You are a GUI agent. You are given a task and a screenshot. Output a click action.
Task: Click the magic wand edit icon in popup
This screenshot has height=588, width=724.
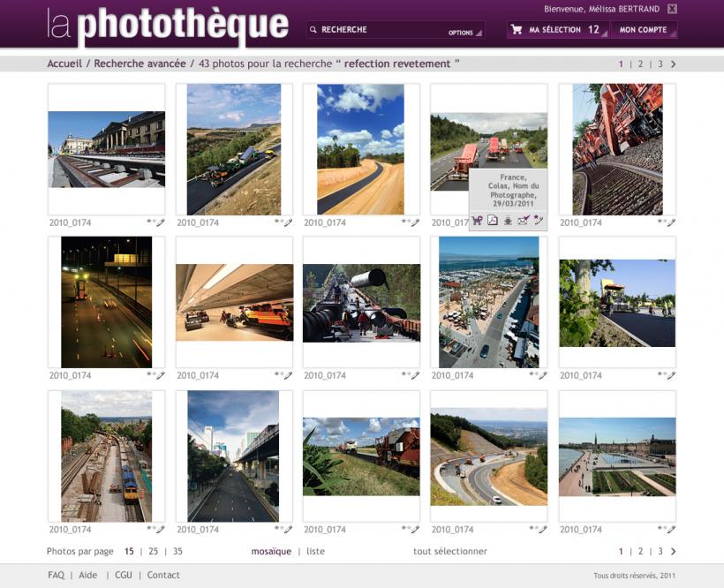539,220
